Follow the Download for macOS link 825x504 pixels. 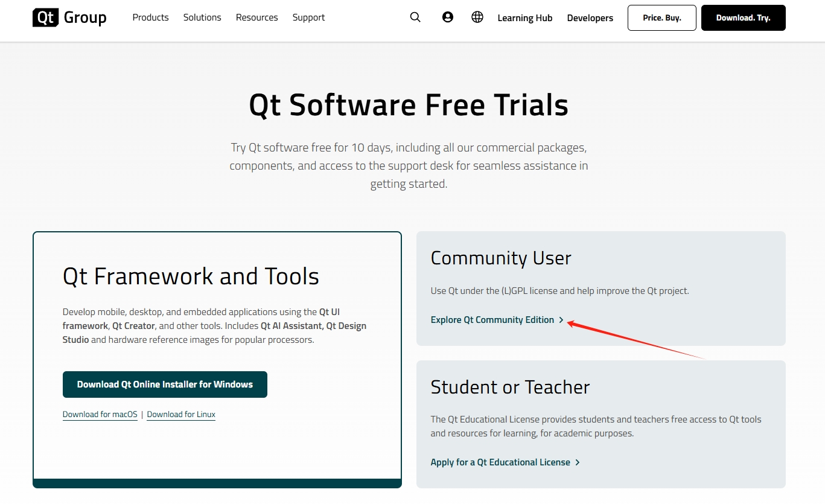click(100, 415)
